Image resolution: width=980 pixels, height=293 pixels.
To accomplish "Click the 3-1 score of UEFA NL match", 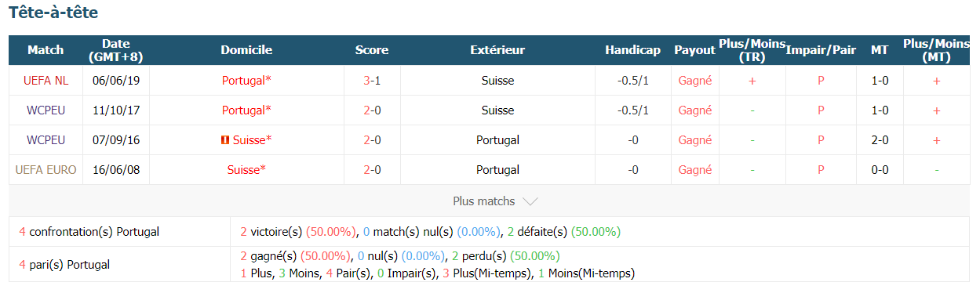I will click(x=372, y=81).
